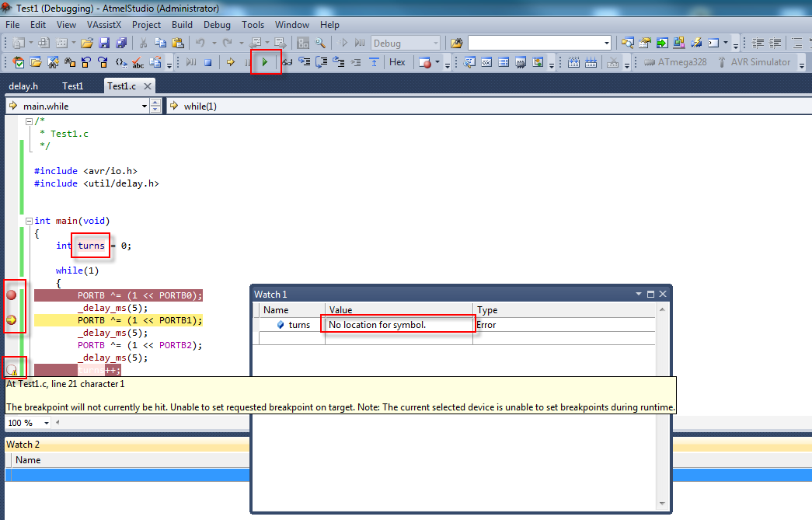Click the Step Into icon

tap(304, 62)
